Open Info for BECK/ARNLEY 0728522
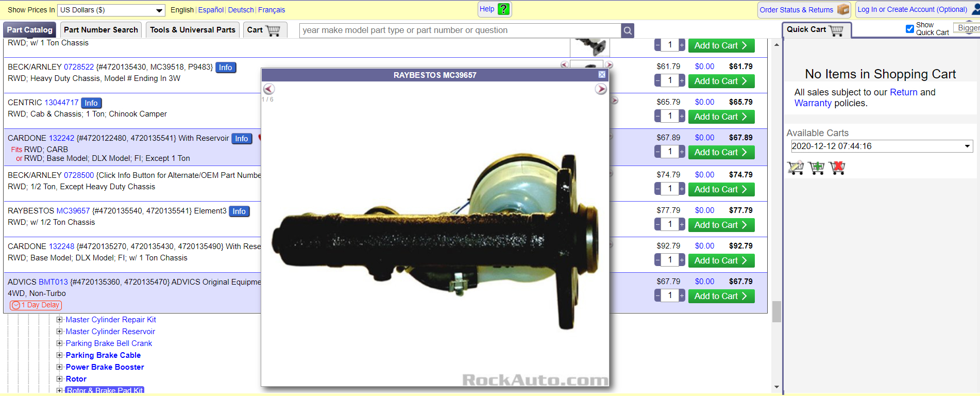980x396 pixels. [x=226, y=68]
